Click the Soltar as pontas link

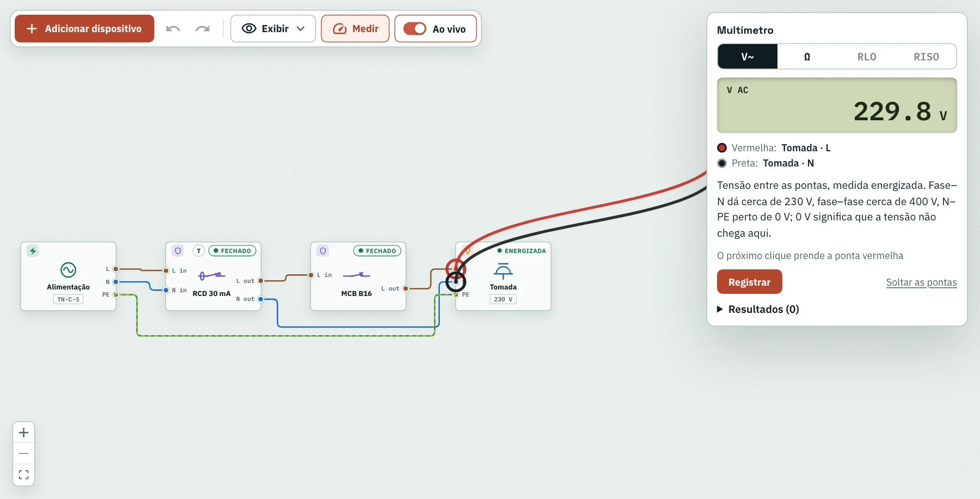tap(921, 282)
